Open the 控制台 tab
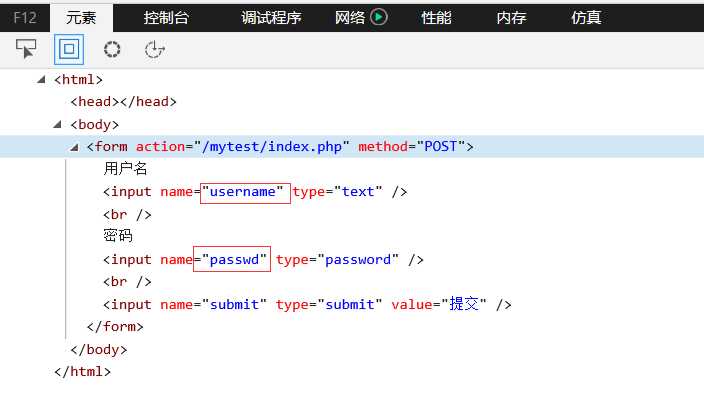704x415 pixels. pyautogui.click(x=166, y=18)
